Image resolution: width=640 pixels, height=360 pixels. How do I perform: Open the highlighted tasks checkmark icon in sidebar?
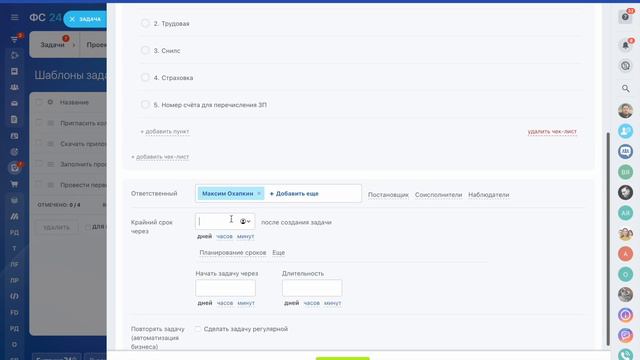click(15, 168)
